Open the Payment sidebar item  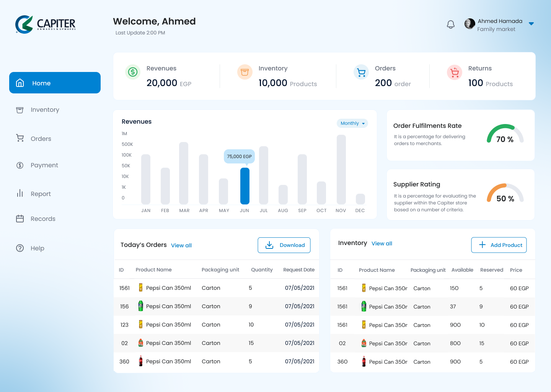pyautogui.click(x=37, y=165)
